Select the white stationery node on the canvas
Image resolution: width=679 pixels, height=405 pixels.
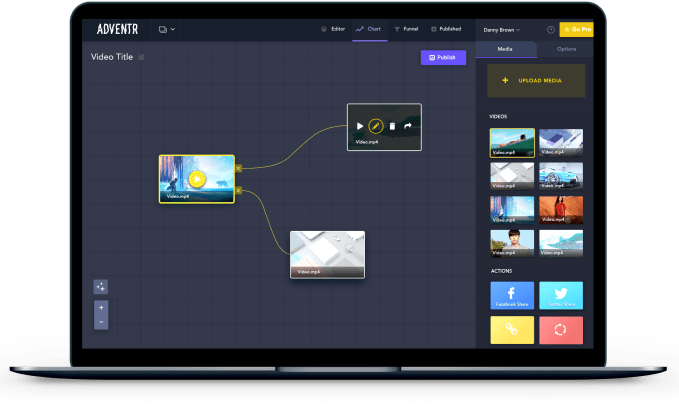(x=327, y=255)
